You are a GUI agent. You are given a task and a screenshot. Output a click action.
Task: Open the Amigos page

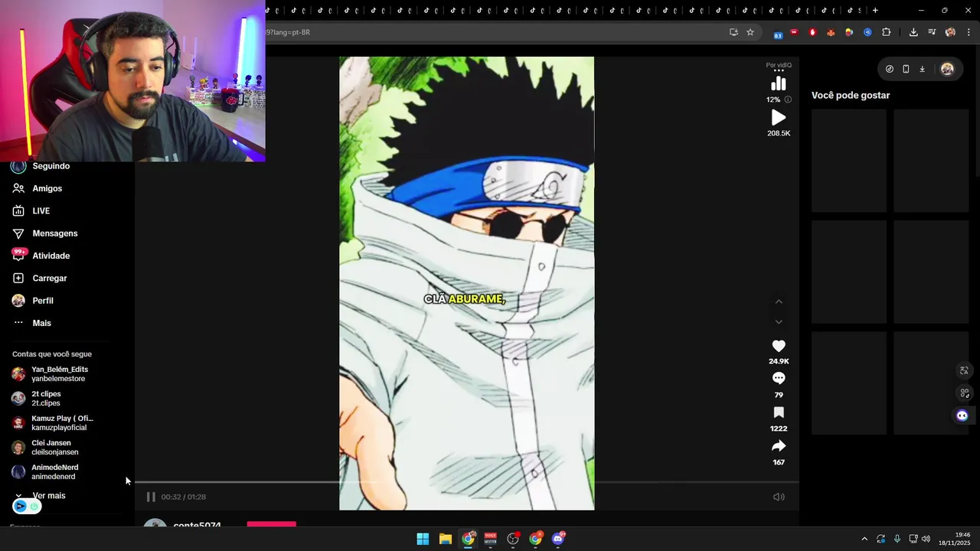point(47,188)
